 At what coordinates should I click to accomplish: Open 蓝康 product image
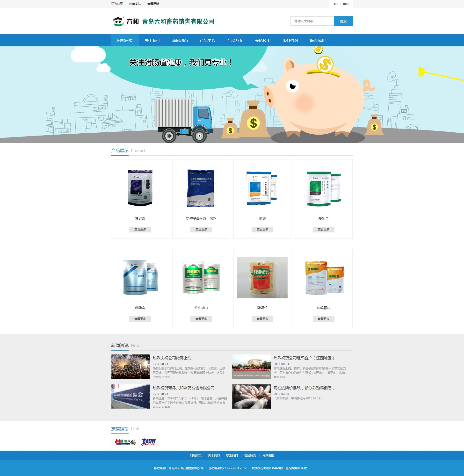(262, 188)
